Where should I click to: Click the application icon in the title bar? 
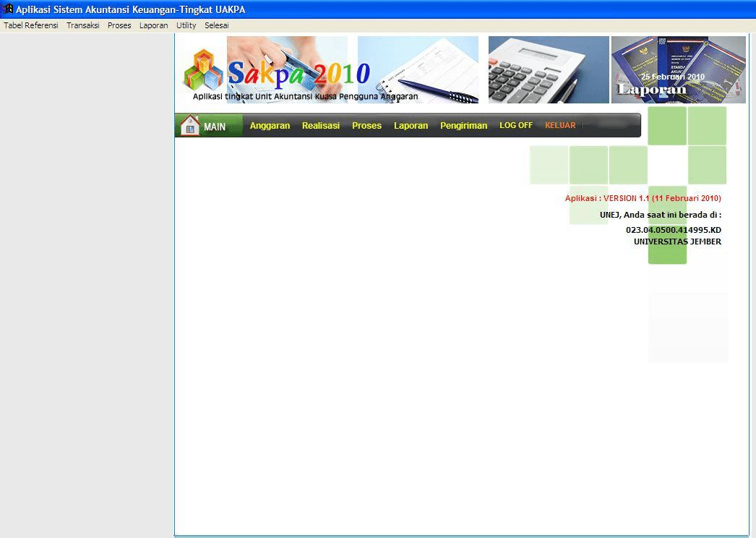[x=7, y=9]
